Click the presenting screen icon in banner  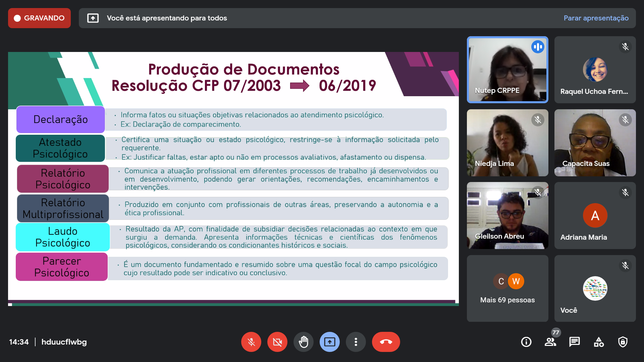[x=93, y=18]
